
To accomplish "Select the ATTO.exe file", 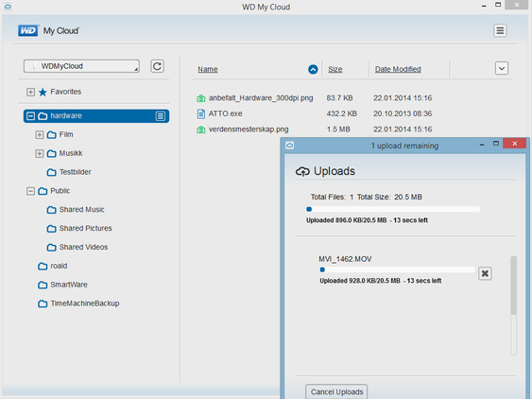I will (x=225, y=113).
